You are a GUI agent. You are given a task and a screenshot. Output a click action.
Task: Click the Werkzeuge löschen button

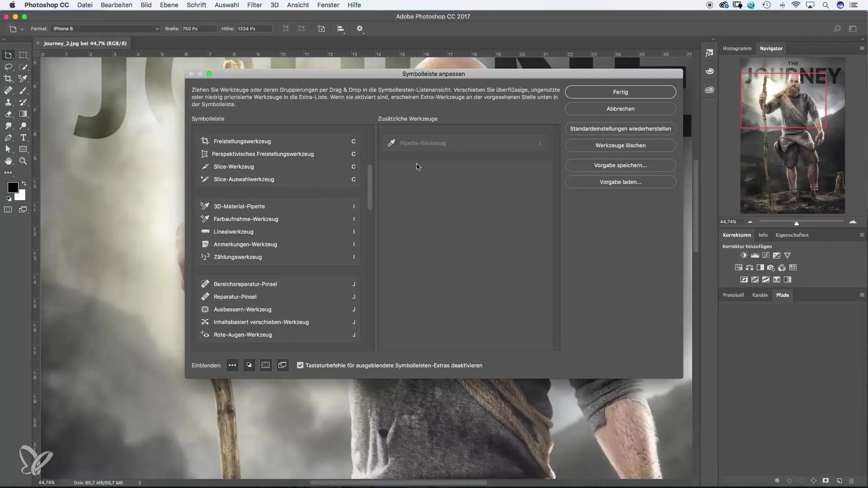point(620,145)
